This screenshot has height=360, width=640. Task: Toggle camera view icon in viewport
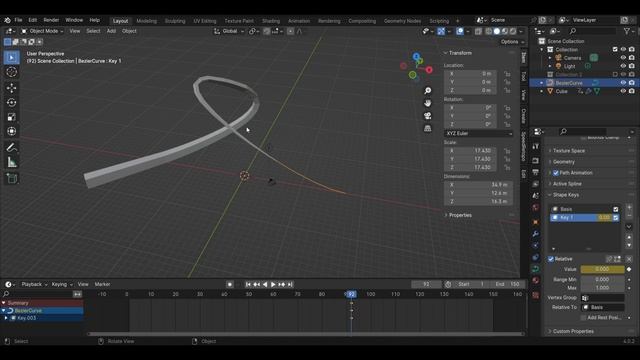427,116
